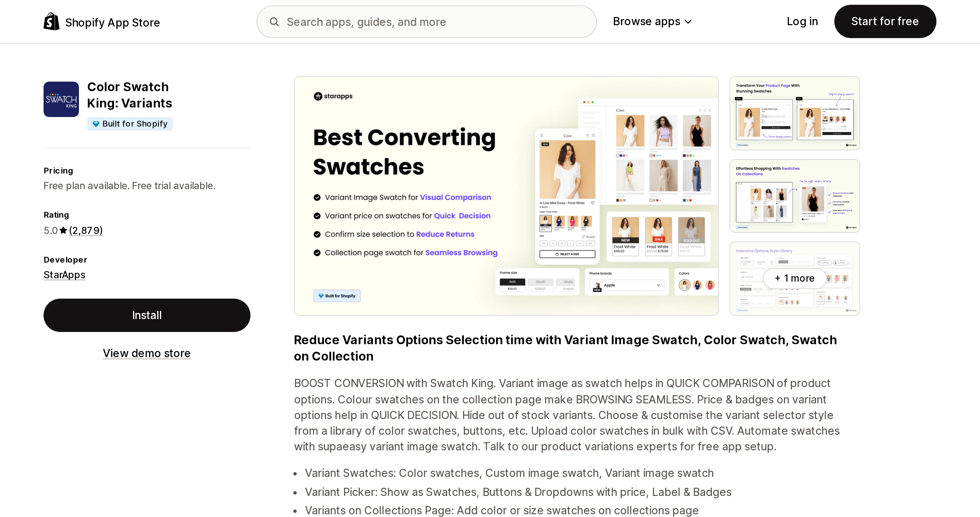The height and width of the screenshot is (517, 980).
Task: Click the Developer label
Action: point(65,260)
